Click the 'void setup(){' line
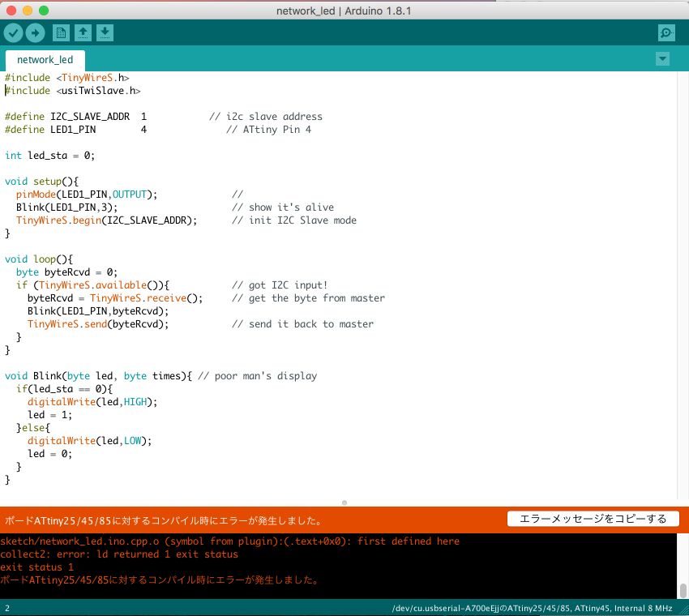 (x=41, y=182)
